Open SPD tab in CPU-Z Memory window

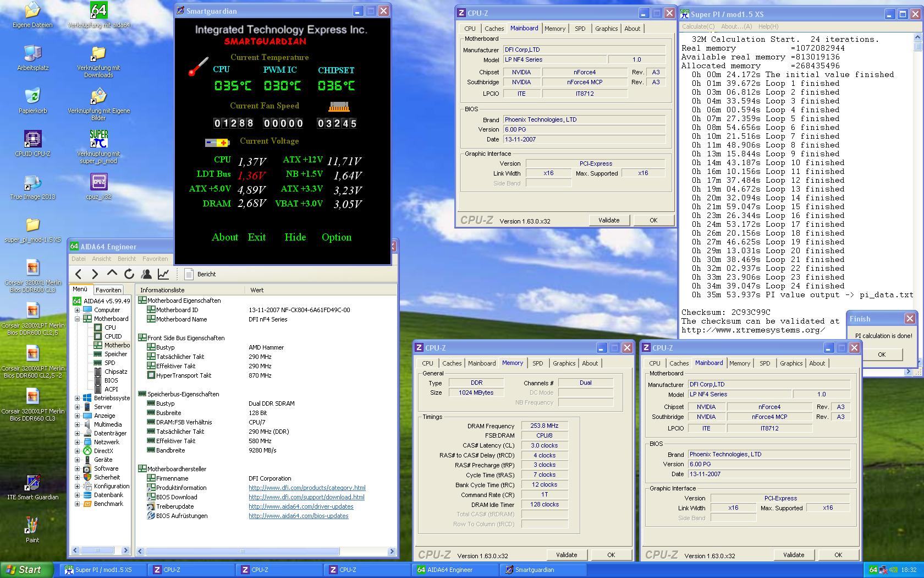point(537,363)
